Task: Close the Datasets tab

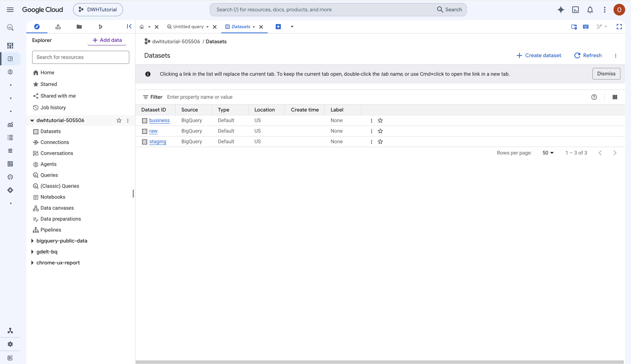Action: (x=261, y=27)
